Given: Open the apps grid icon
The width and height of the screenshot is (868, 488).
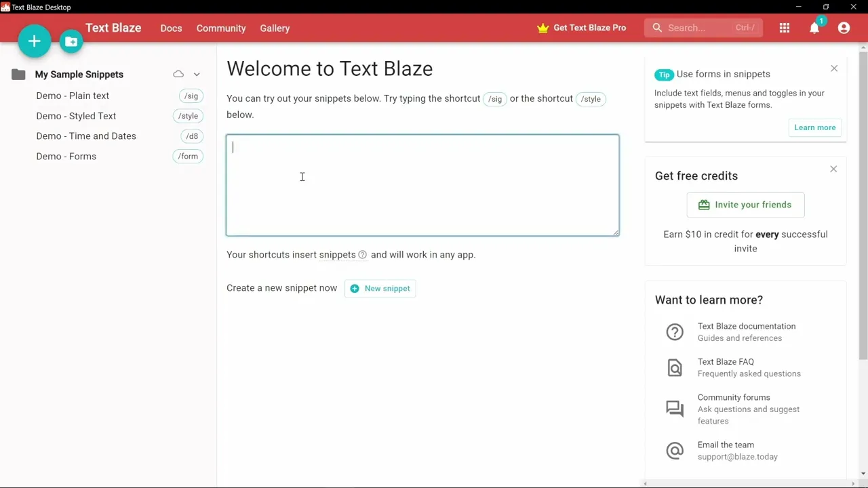Looking at the screenshot, I should point(785,28).
